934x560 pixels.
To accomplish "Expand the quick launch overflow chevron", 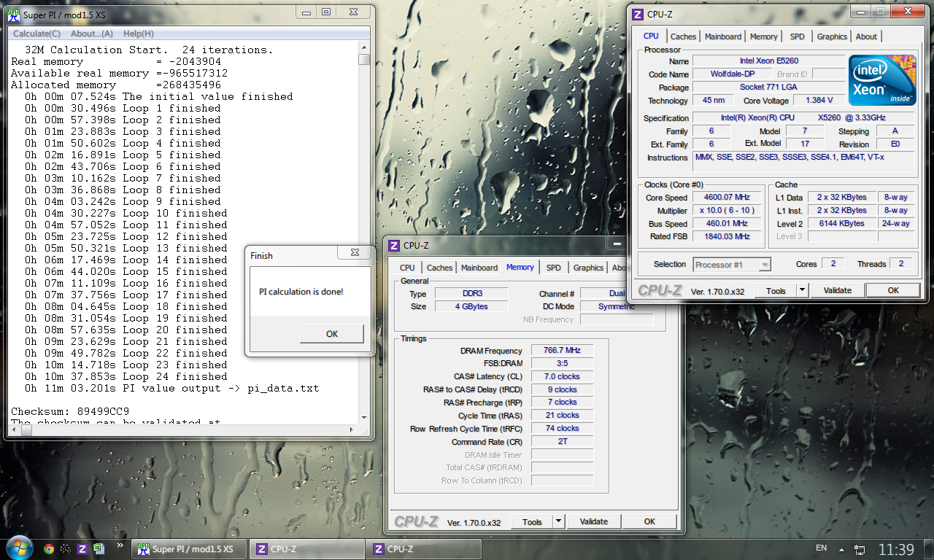I will [x=120, y=544].
